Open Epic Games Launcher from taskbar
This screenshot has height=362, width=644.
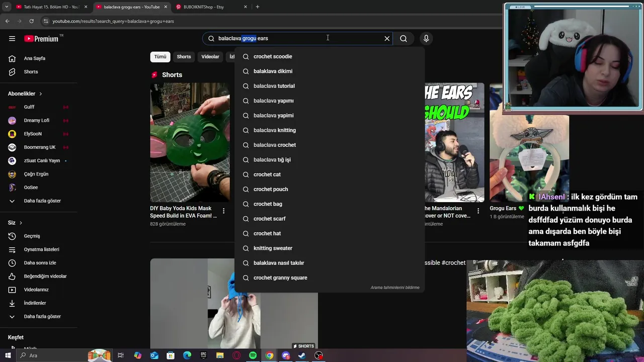click(203, 355)
